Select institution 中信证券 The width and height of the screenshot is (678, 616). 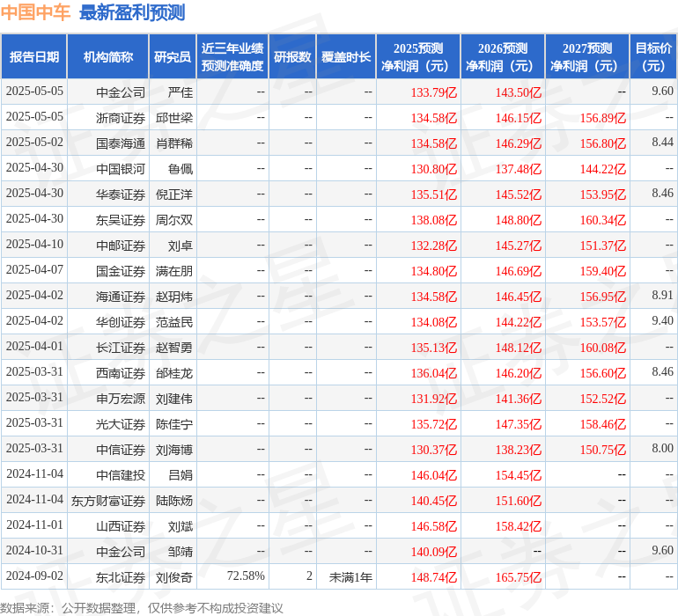[x=121, y=450]
